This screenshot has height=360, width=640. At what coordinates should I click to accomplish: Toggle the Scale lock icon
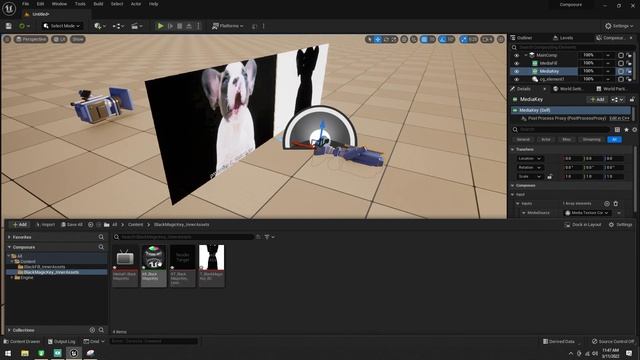click(x=550, y=177)
